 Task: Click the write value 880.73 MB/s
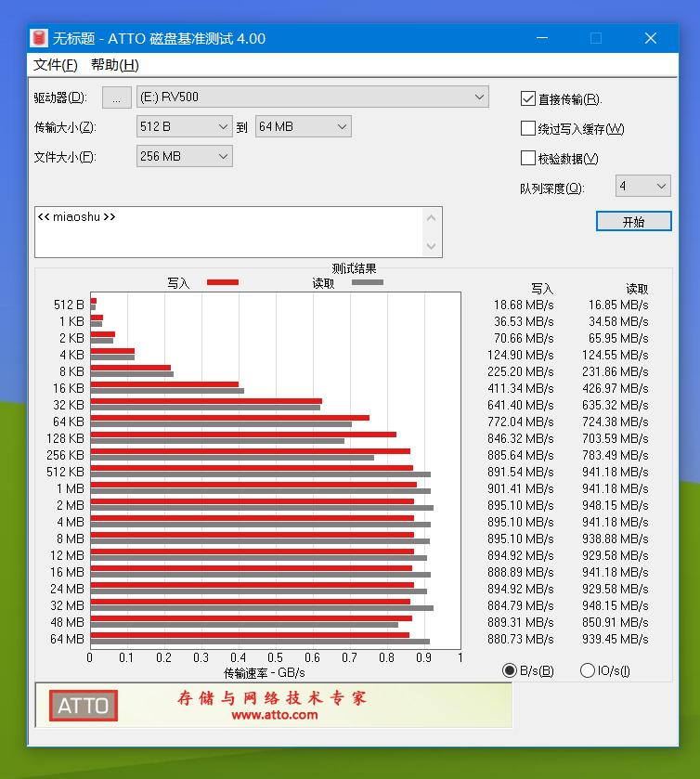[x=521, y=640]
